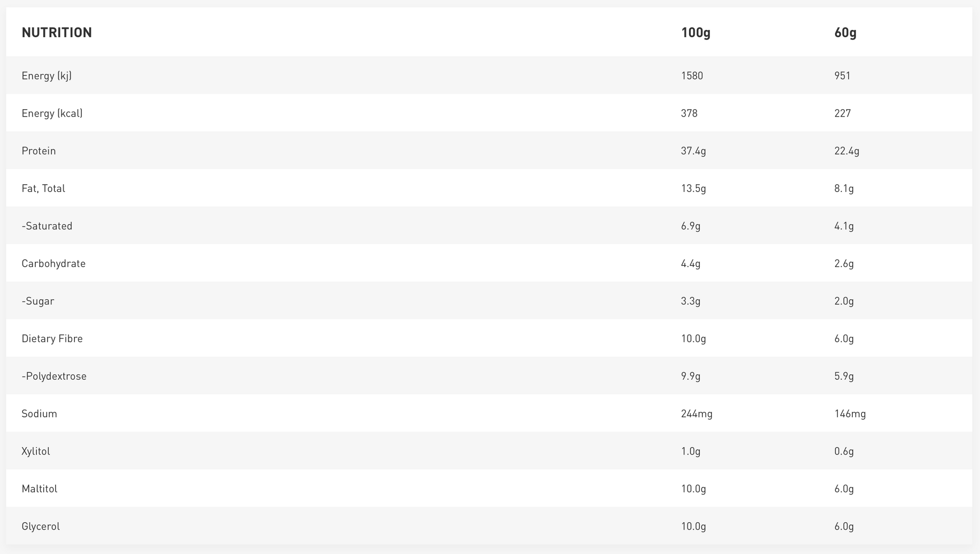
Task: Select the Energy (kj) row label
Action: (x=47, y=75)
